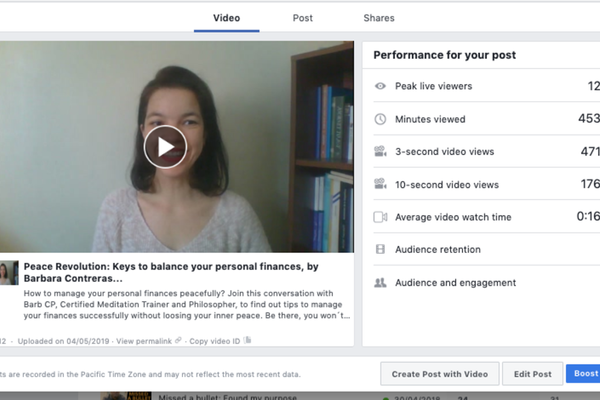Click Copy video ID link

tap(215, 341)
